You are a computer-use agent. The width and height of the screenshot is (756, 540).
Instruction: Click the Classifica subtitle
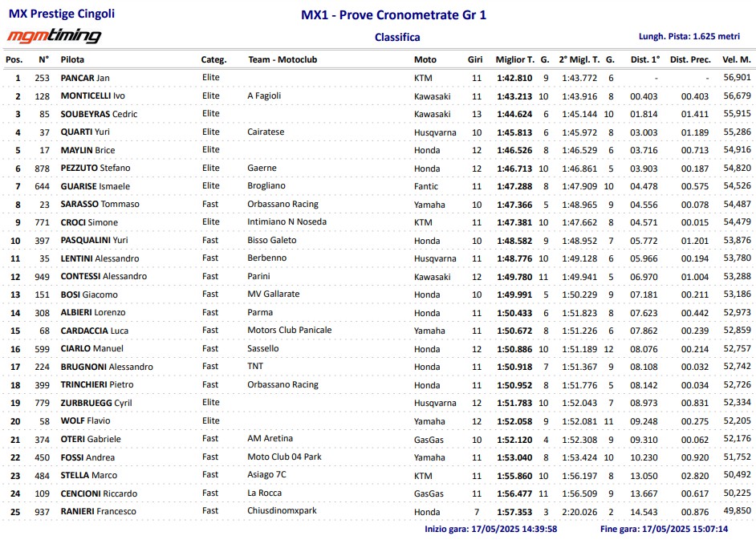(397, 37)
